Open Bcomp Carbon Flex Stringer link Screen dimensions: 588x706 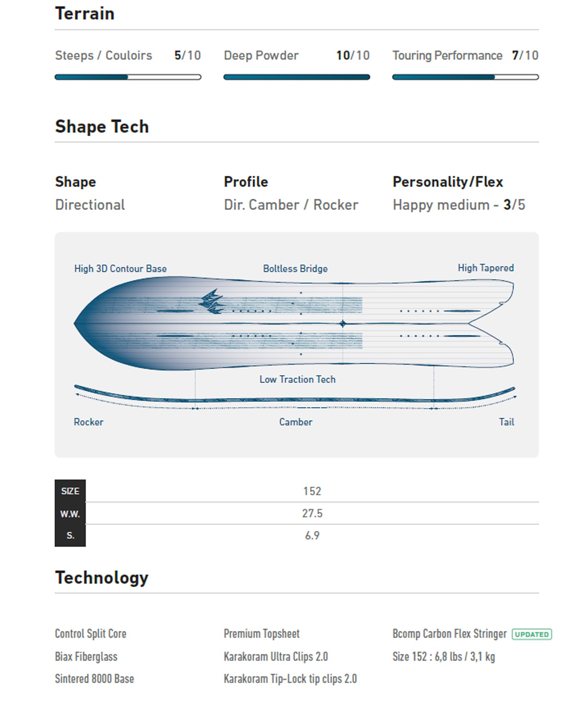click(x=450, y=634)
